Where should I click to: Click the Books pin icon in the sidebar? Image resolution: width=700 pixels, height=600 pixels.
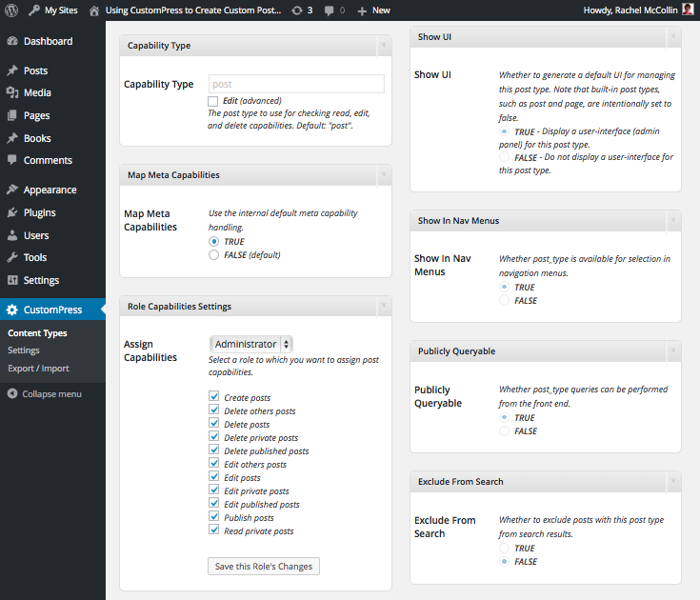pos(12,138)
